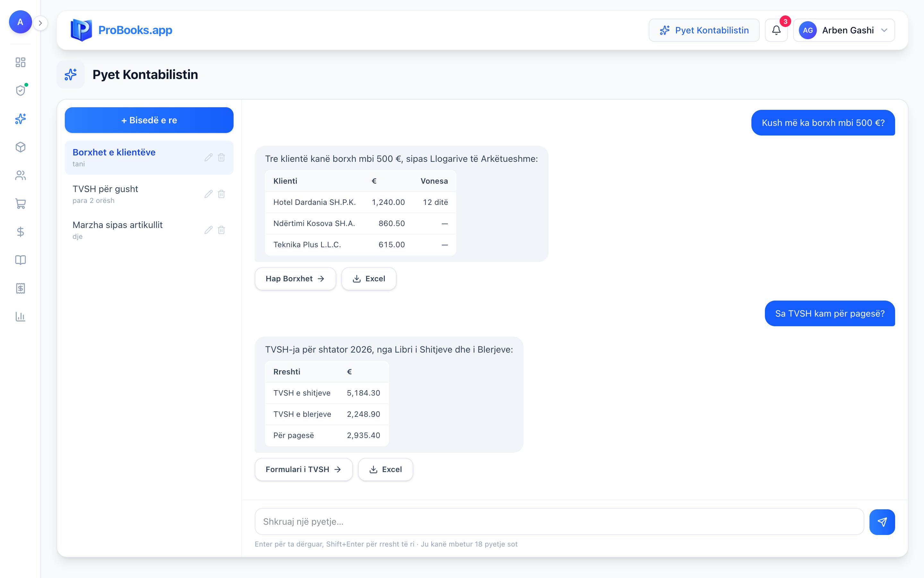Open Arben Gashi user menu dropdown

[x=844, y=30]
